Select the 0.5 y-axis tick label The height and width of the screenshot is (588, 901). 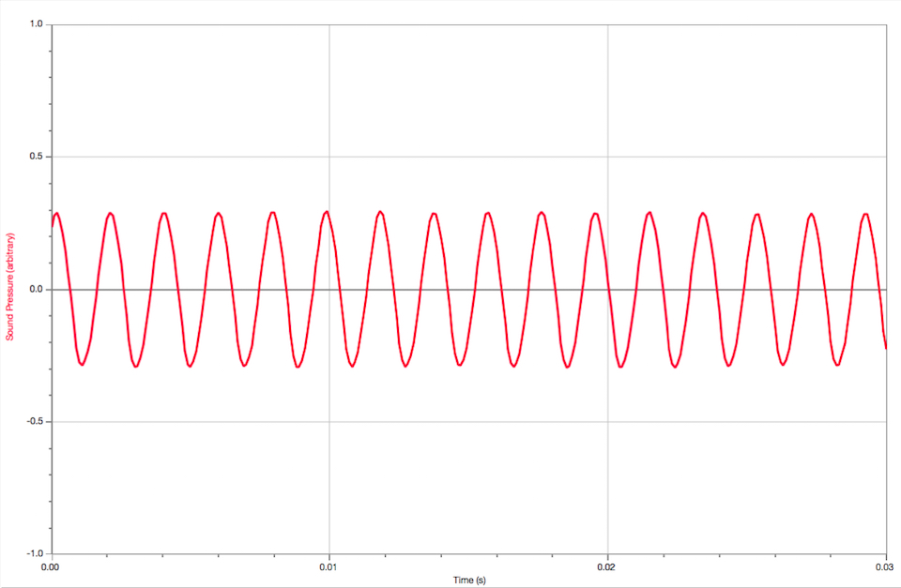[36, 157]
